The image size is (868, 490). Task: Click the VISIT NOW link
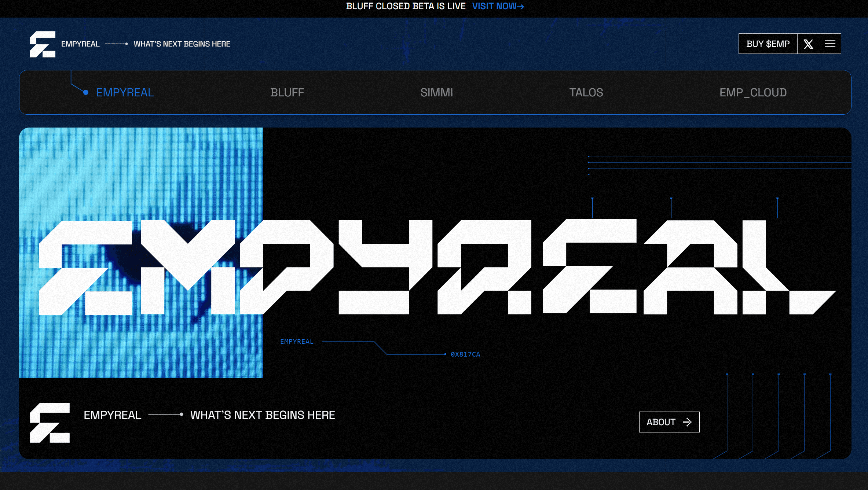tap(495, 6)
